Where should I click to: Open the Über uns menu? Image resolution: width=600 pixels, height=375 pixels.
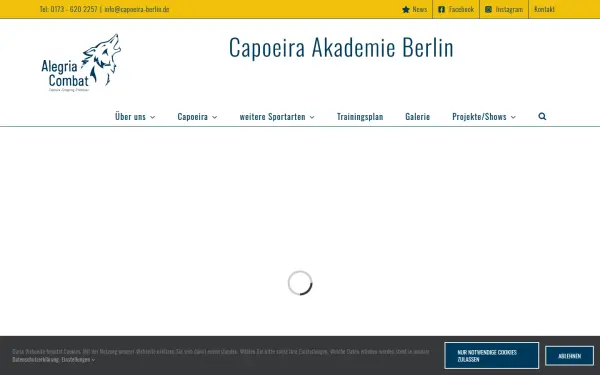pyautogui.click(x=130, y=116)
